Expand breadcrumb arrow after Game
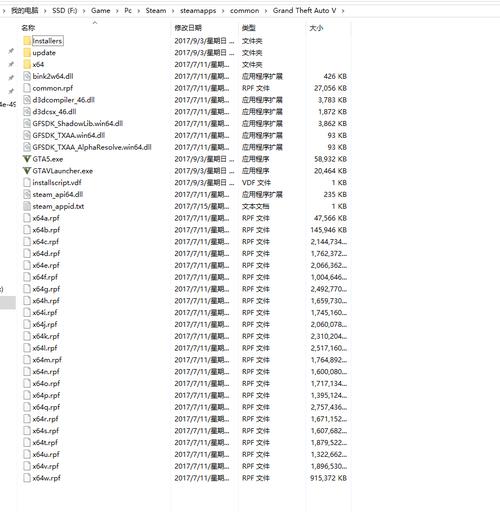 pos(117,11)
